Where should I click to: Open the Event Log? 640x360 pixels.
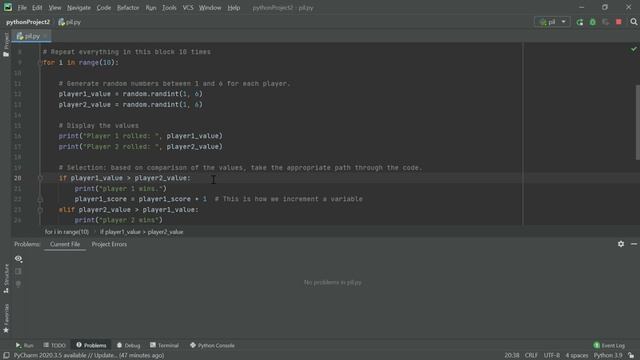(x=609, y=345)
